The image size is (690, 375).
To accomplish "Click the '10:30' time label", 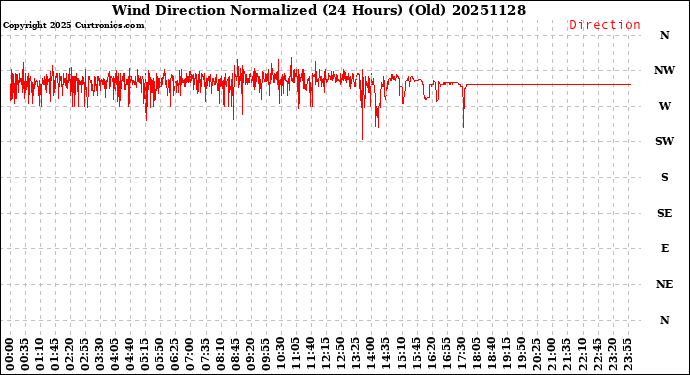I will click(280, 355).
